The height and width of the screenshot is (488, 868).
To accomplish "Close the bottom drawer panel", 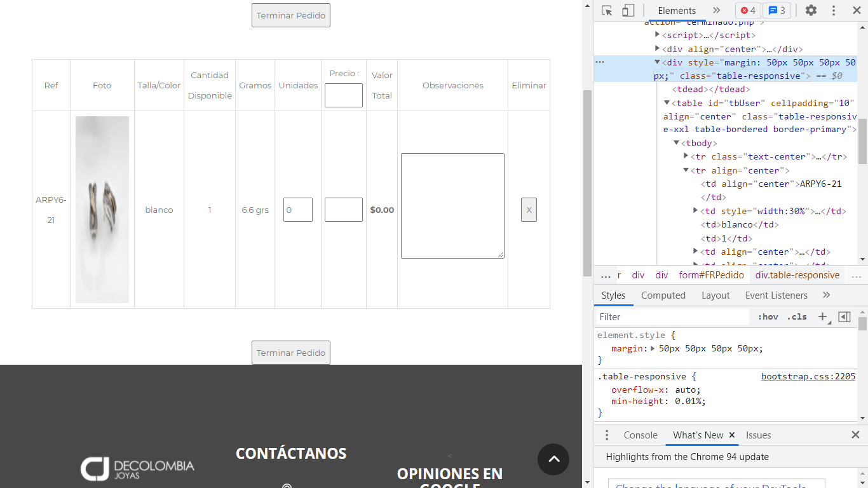I will coord(855,435).
